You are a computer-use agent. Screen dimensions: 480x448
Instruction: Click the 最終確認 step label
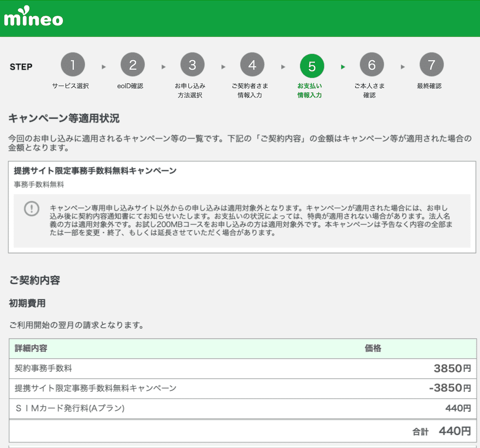tap(429, 86)
